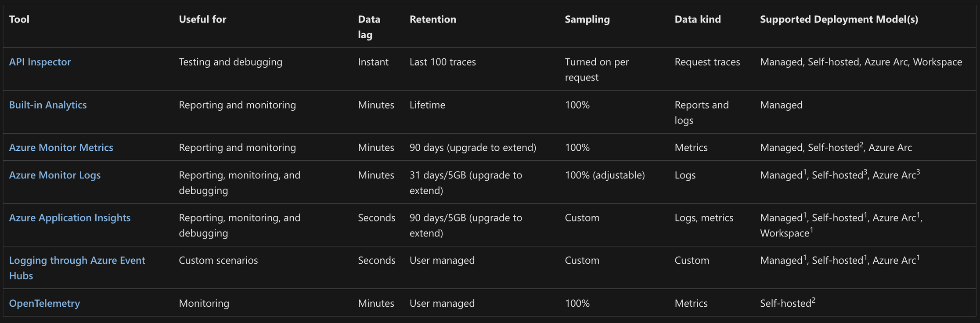Go to Azure Application Insights link
This screenshot has width=980, height=323.
click(70, 218)
